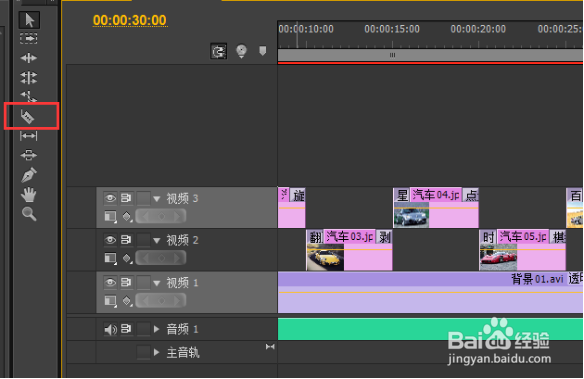Select the Razor tool
This screenshot has width=584, height=379.
point(28,117)
